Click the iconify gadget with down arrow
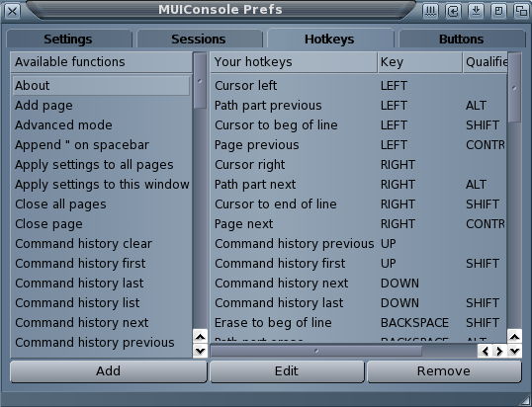532x407 pixels. 476,11
